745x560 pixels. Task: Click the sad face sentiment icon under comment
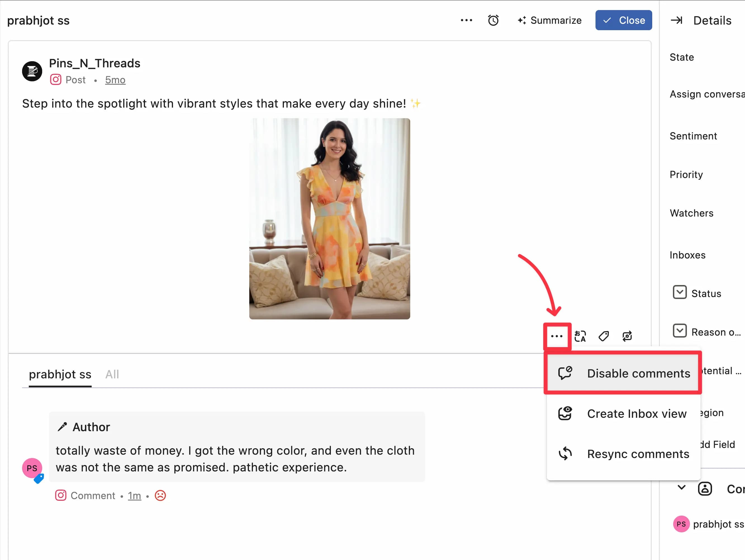(x=160, y=495)
